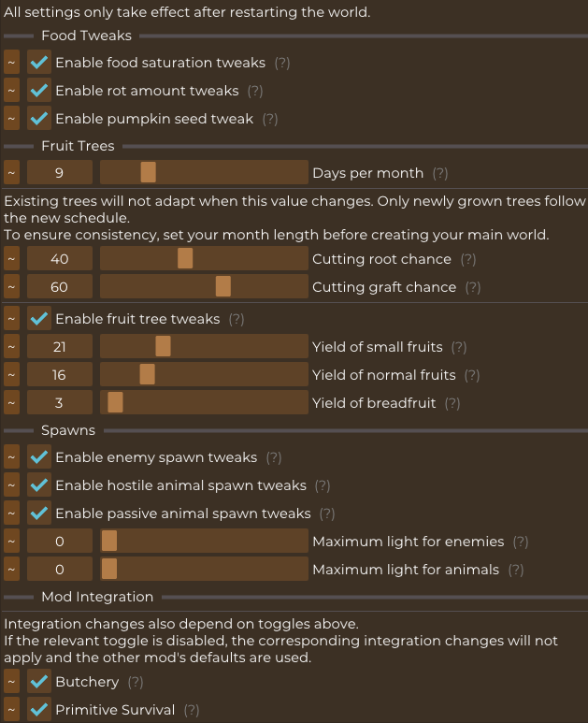Image resolution: width=588 pixels, height=723 pixels.
Task: Click the help (?) icon next to food saturation tweaks
Action: [x=282, y=63]
